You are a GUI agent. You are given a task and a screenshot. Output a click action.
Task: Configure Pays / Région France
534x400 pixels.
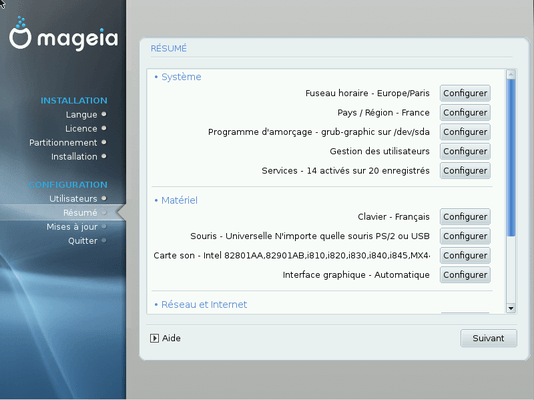pos(465,113)
